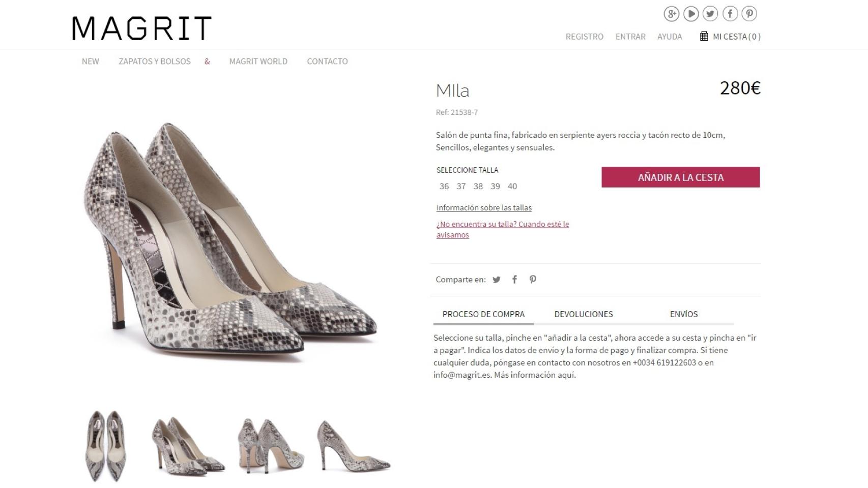Open the Twitter icon in top right
Viewport: 868px width, 488px height.
click(x=710, y=14)
